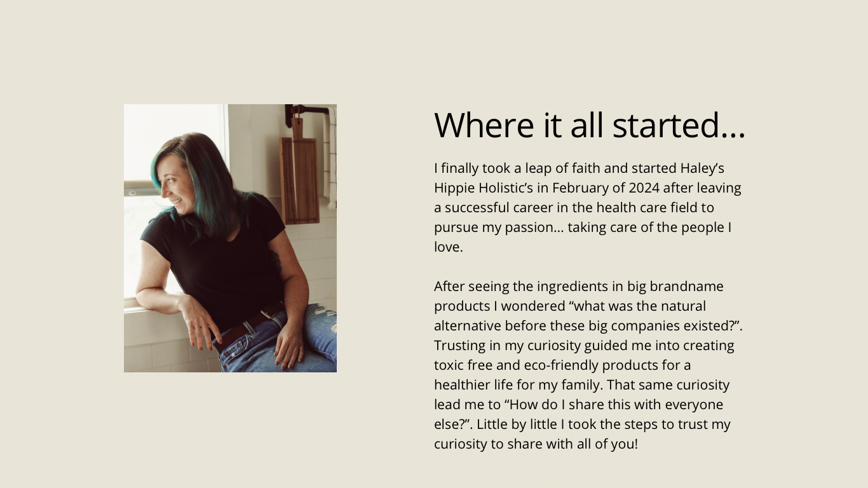Click the word "love." ending first paragraph

point(448,247)
